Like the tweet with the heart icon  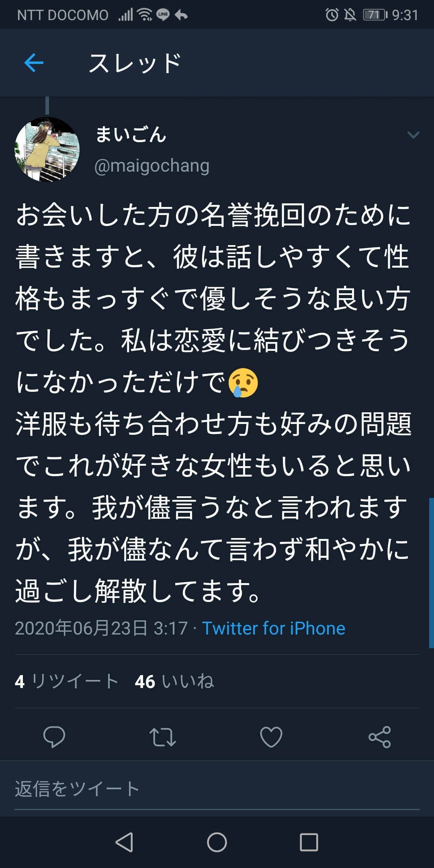tap(271, 737)
